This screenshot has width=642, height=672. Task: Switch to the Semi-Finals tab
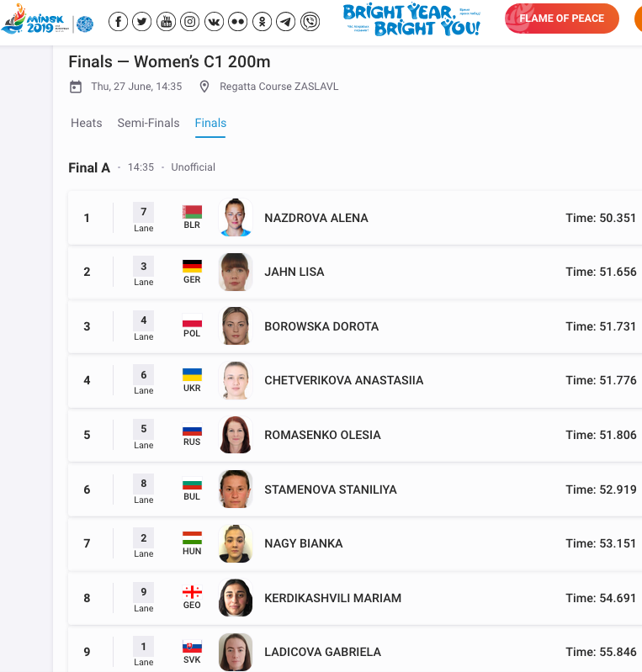click(x=148, y=123)
